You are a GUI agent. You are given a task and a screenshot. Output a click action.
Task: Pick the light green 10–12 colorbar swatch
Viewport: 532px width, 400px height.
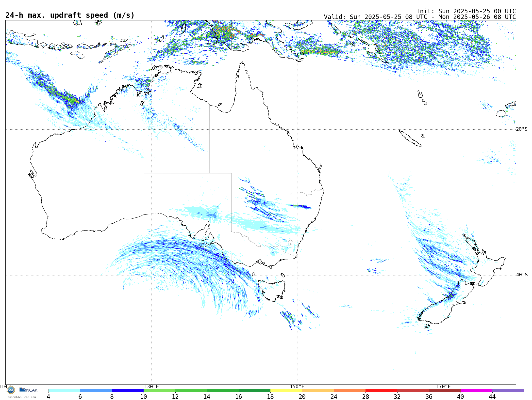click(159, 391)
